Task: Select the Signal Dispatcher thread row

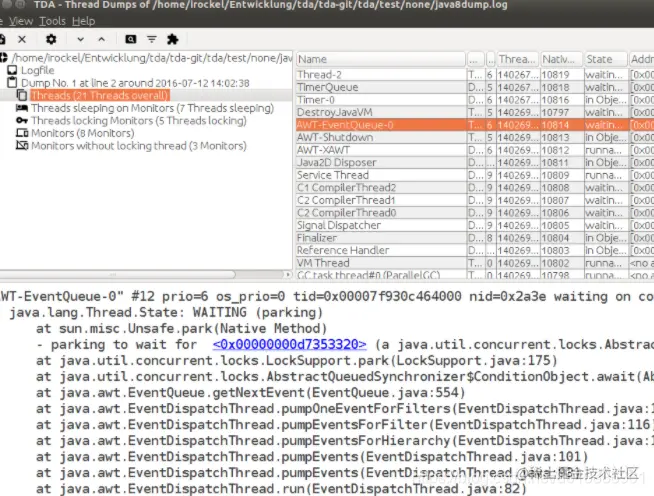Action: click(x=475, y=225)
